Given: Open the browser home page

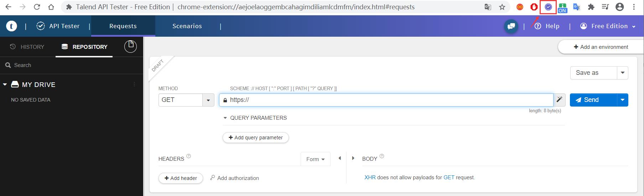Looking at the screenshot, I should pos(51,7).
